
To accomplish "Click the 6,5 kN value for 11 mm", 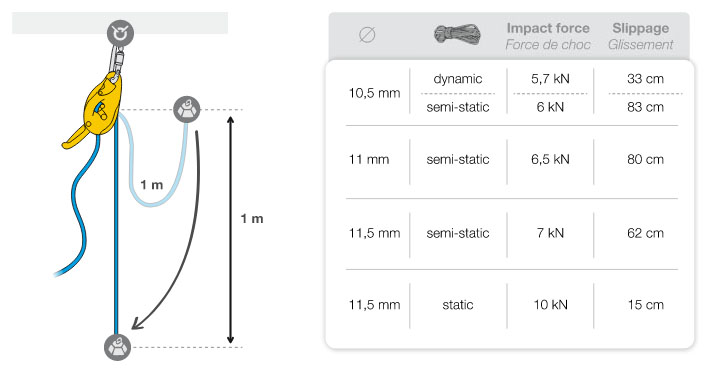I will tap(550, 160).
